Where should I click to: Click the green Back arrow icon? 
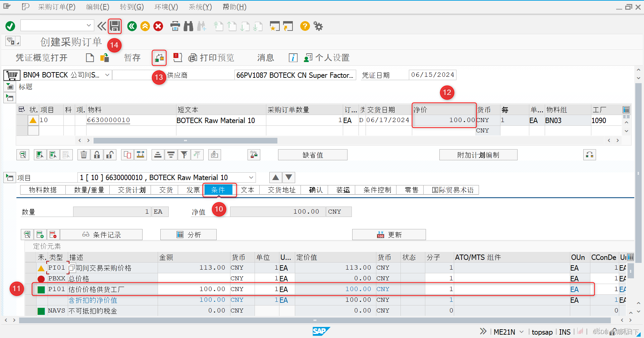pos(132,26)
